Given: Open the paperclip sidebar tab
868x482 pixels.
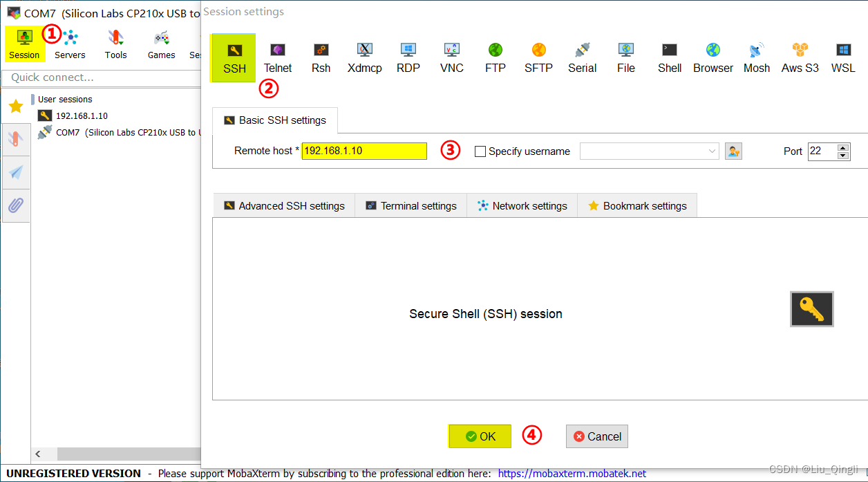Looking at the screenshot, I should point(15,205).
